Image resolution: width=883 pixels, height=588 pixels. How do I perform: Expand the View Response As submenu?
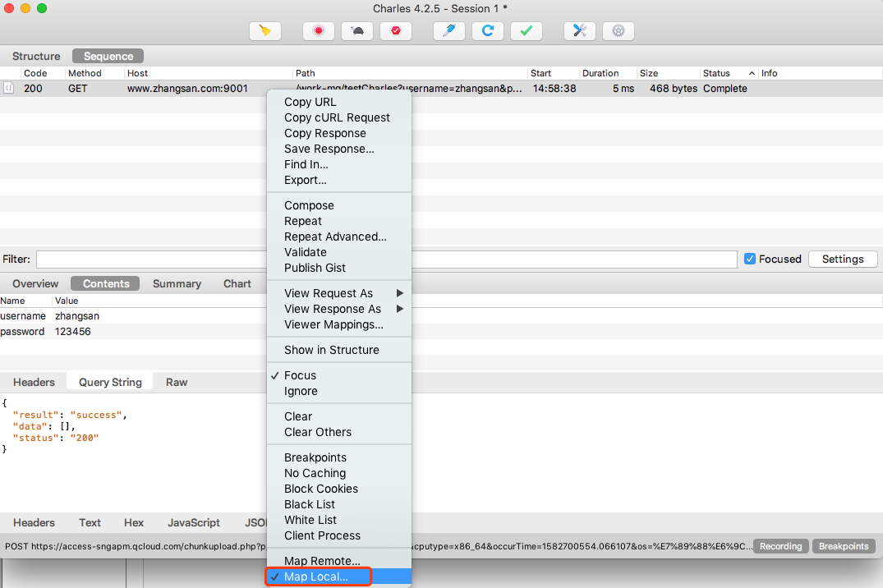pos(339,310)
